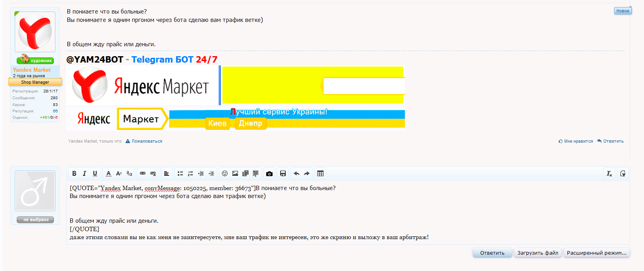Toggle bold formatting in editor
The image size is (644, 271).
(x=74, y=173)
